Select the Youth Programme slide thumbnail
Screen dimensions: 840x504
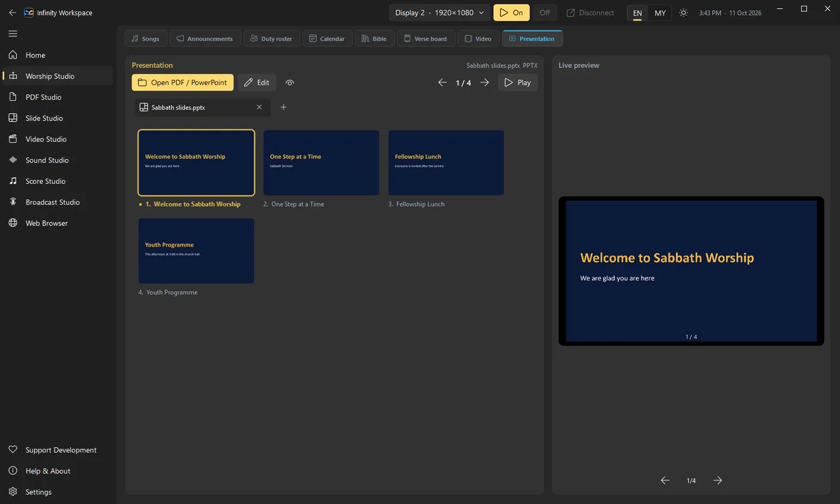(x=196, y=251)
